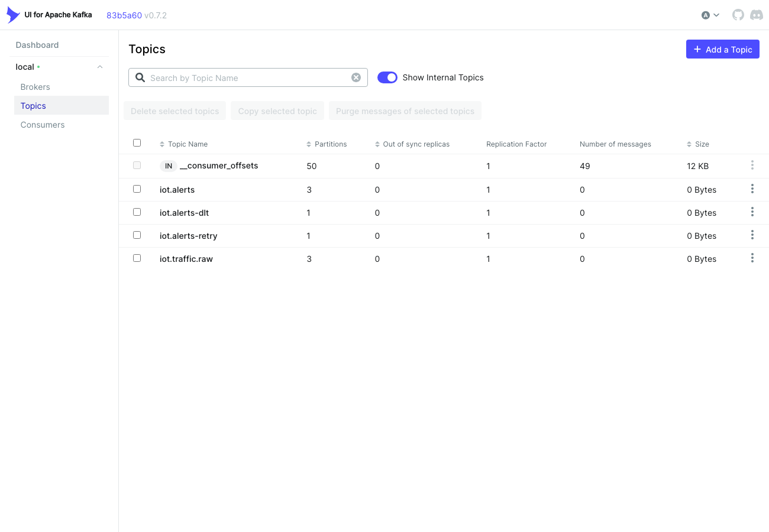Clear the topic search with the X icon
This screenshot has width=769, height=532.
point(356,77)
